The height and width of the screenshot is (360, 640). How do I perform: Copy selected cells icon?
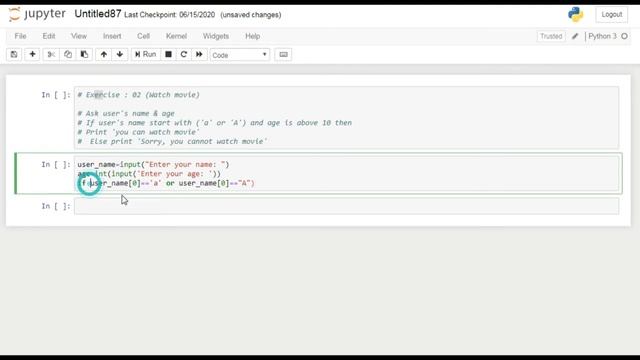[68, 54]
